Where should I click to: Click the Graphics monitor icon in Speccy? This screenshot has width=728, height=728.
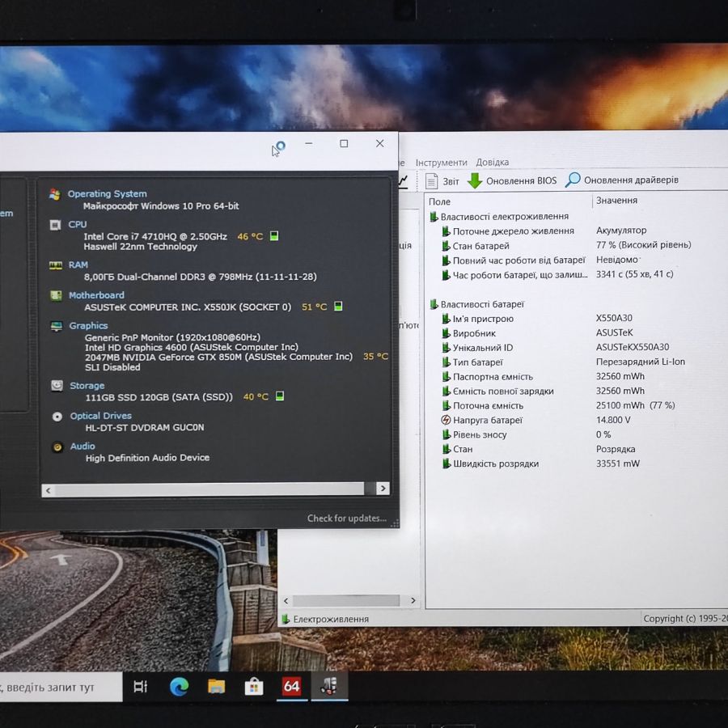[56, 327]
